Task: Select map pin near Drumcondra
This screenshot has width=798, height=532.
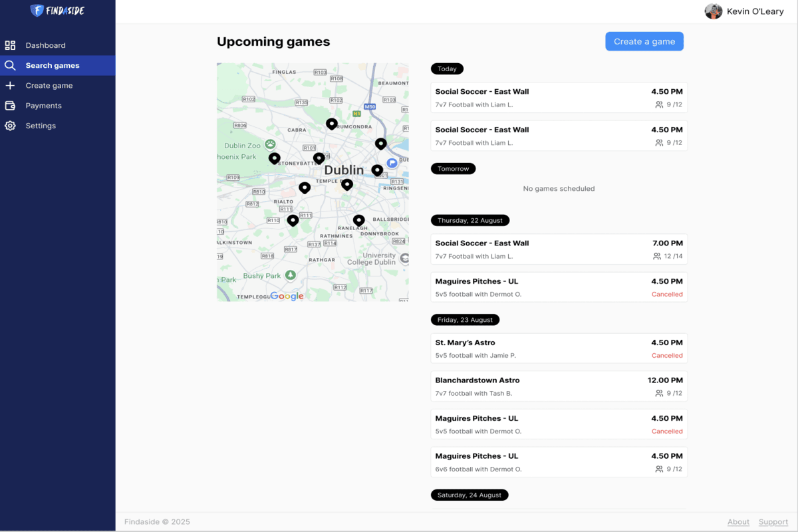Action: point(331,124)
